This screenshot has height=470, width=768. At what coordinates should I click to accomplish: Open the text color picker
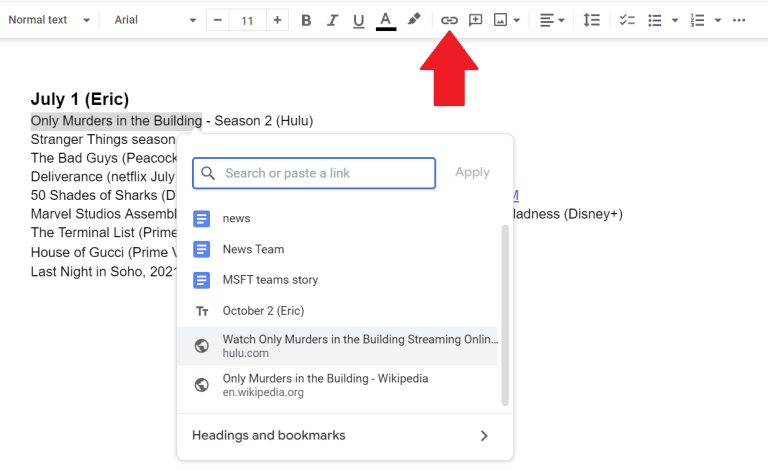(386, 20)
